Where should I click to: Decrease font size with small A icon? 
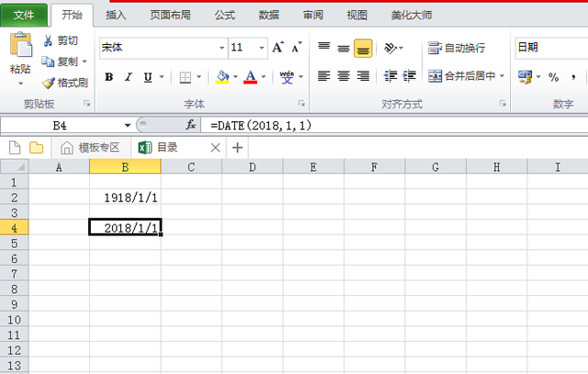(x=296, y=47)
